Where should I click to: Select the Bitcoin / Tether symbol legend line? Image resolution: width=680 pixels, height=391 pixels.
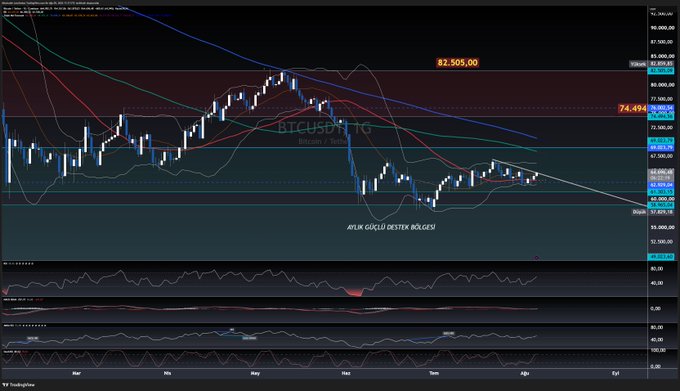pos(65,8)
